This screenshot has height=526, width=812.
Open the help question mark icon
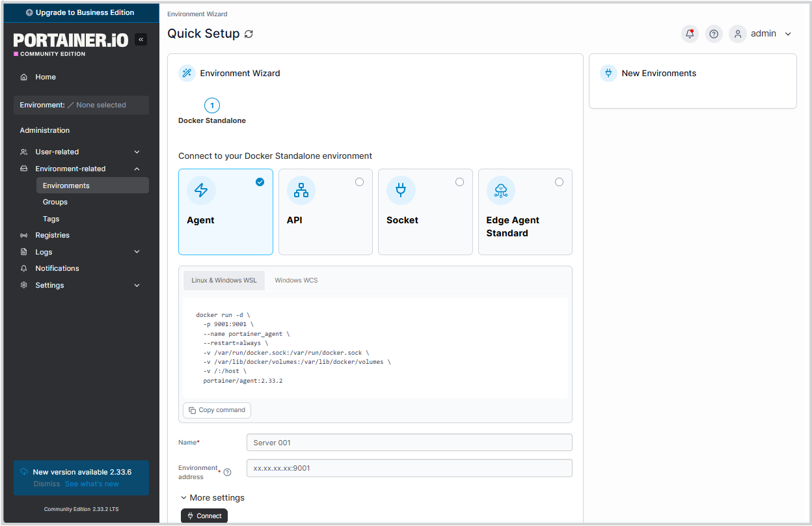(714, 34)
